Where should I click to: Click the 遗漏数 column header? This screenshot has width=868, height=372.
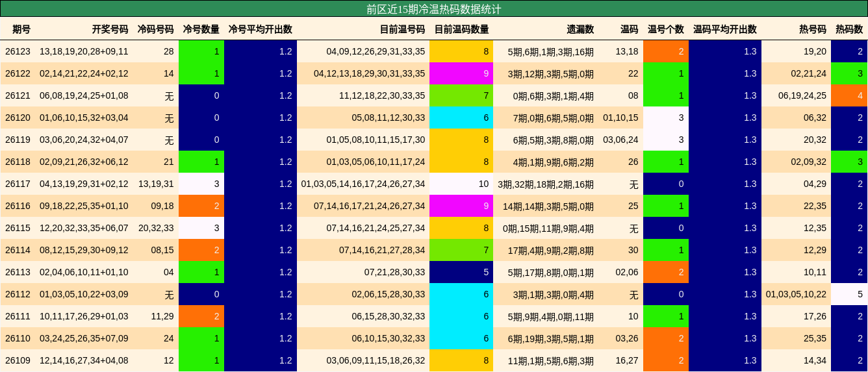click(580, 29)
